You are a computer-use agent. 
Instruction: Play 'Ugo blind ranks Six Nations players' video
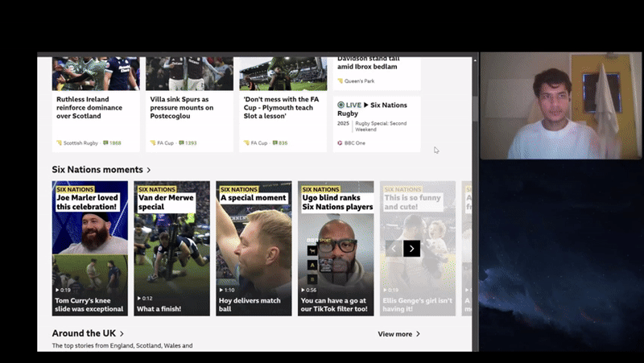pyautogui.click(x=336, y=249)
